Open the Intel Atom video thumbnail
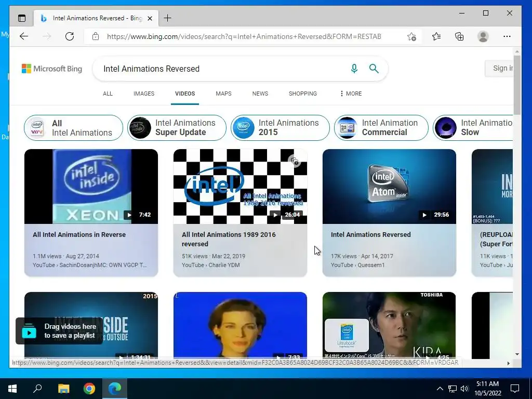Image resolution: width=532 pixels, height=399 pixels. 389,187
